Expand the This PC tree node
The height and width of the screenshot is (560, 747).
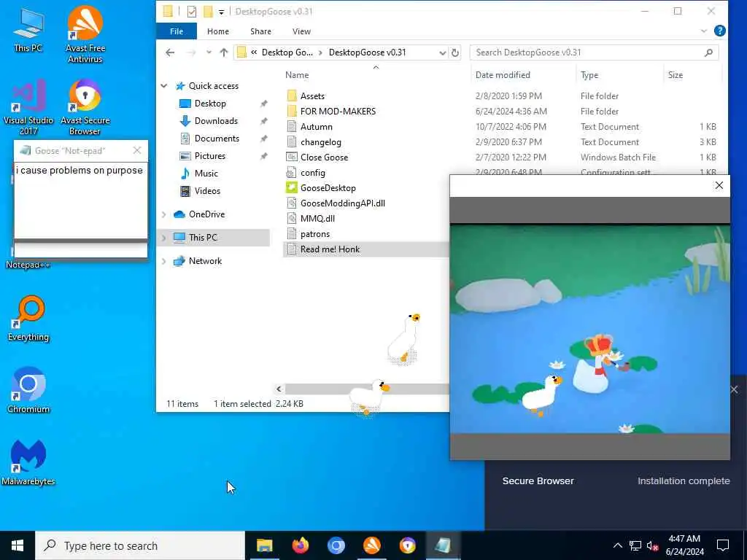(164, 237)
